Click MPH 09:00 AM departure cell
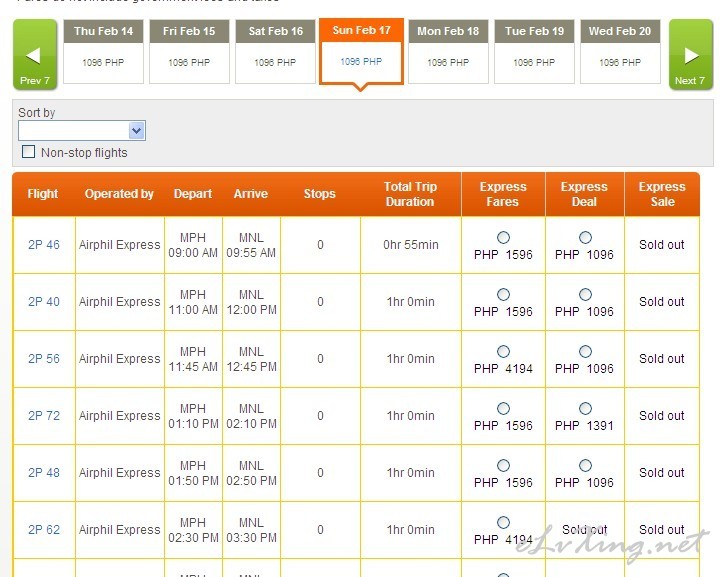Viewport: 720px width, 577px height. [193, 245]
